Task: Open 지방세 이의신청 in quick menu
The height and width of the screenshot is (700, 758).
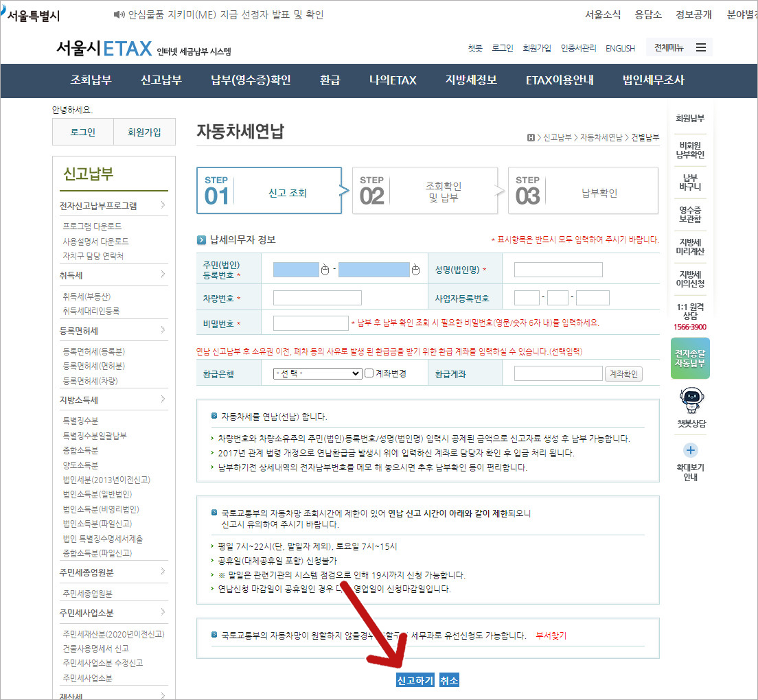Action: (x=690, y=279)
